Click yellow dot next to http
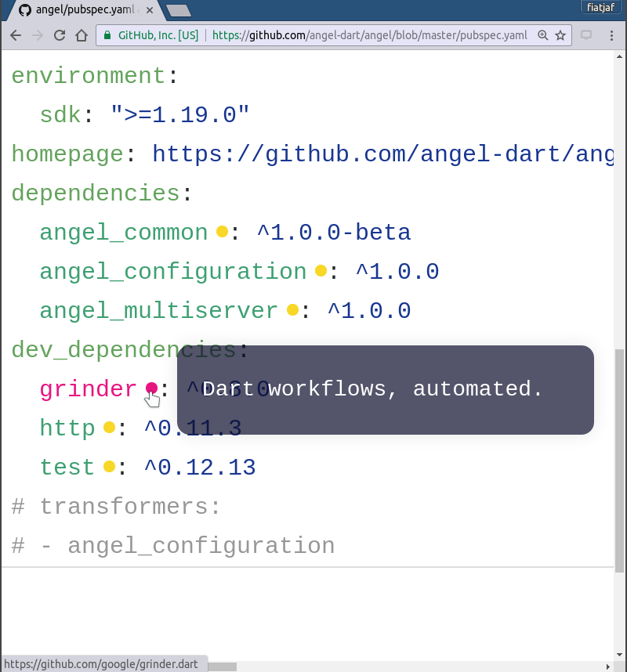Image resolution: width=627 pixels, height=672 pixels. point(110,427)
